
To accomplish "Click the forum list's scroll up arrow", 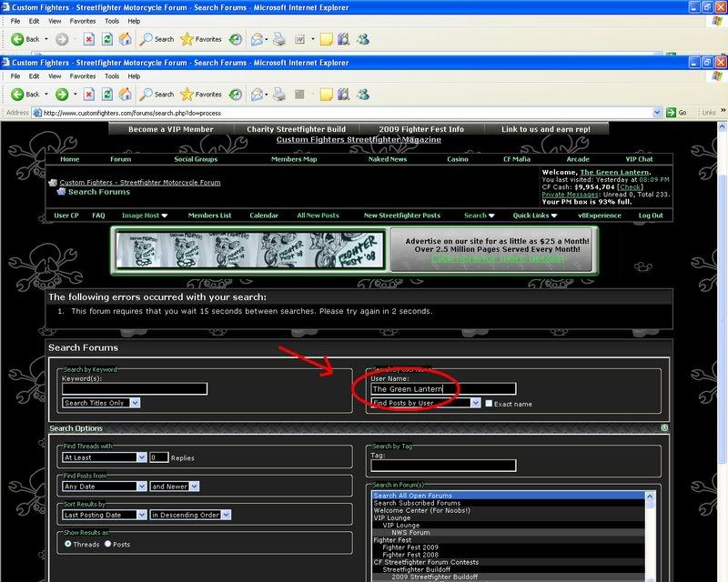I will coord(650,497).
